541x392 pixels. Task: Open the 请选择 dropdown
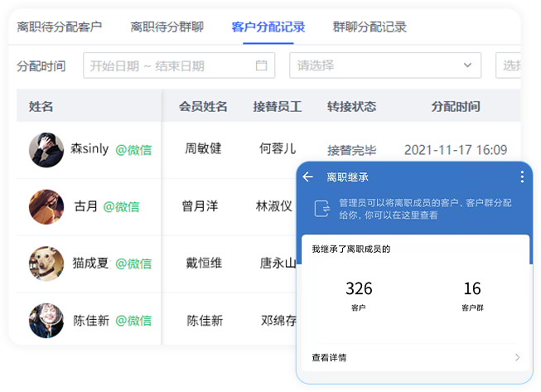tap(385, 65)
